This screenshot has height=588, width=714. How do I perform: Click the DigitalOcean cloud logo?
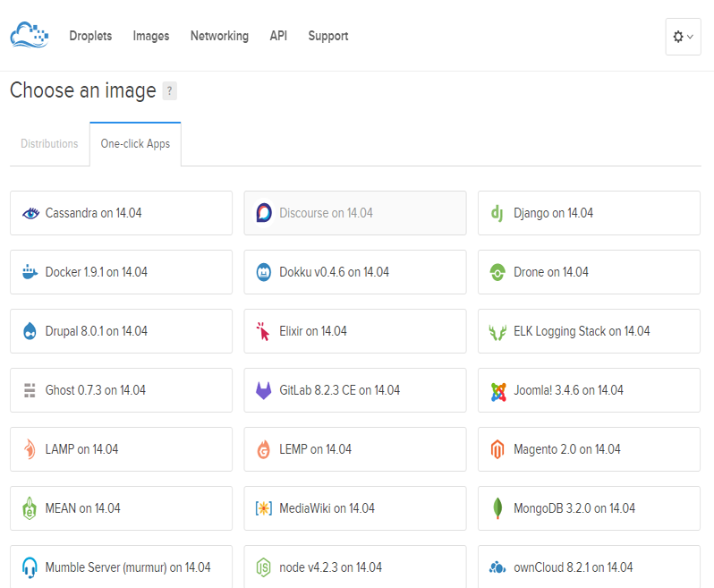(30, 35)
